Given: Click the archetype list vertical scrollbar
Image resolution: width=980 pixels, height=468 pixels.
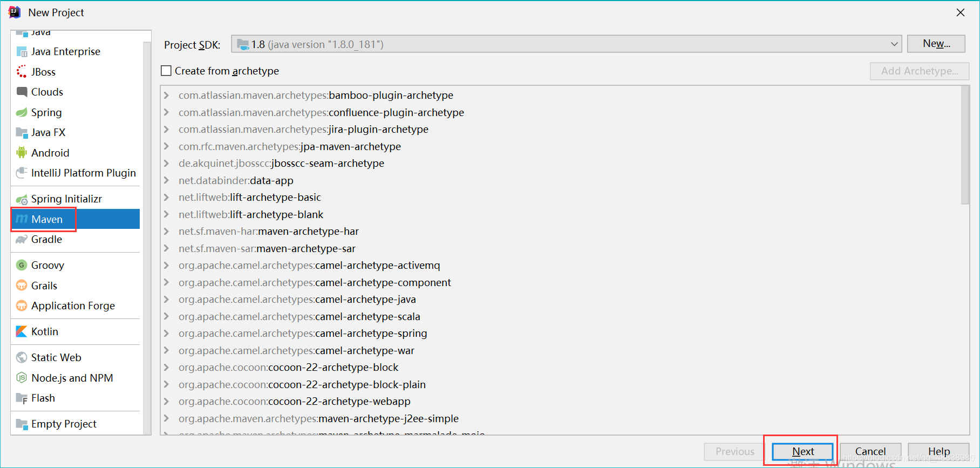Looking at the screenshot, I should (x=965, y=146).
